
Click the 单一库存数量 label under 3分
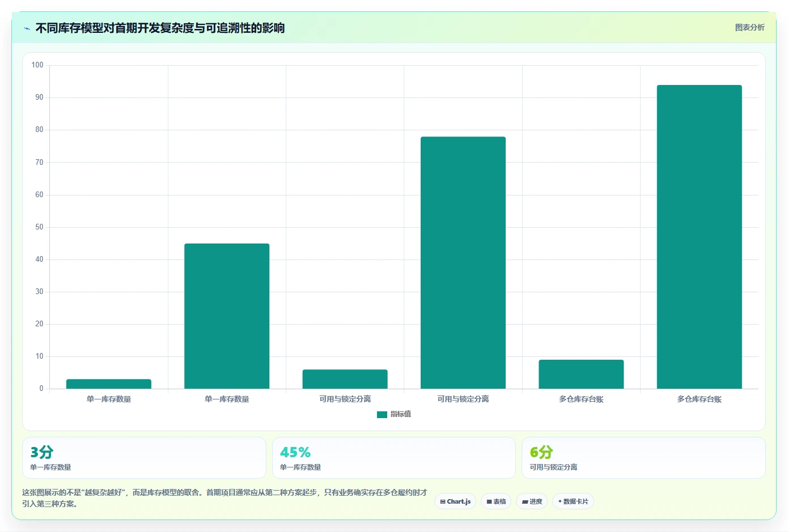coord(50,467)
